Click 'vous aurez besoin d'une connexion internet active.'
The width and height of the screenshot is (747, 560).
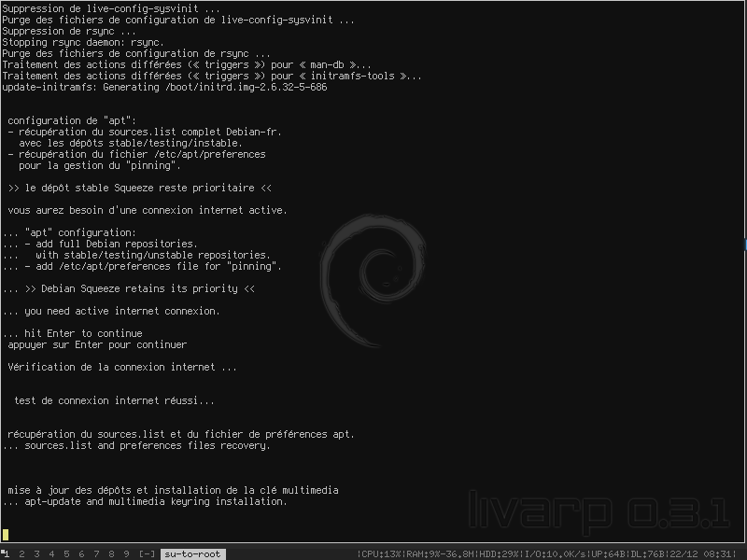click(x=148, y=210)
